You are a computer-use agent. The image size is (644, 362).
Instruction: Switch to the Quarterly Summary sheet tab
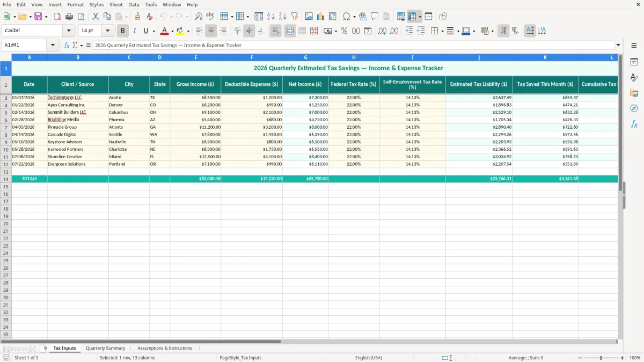pyautogui.click(x=106, y=349)
